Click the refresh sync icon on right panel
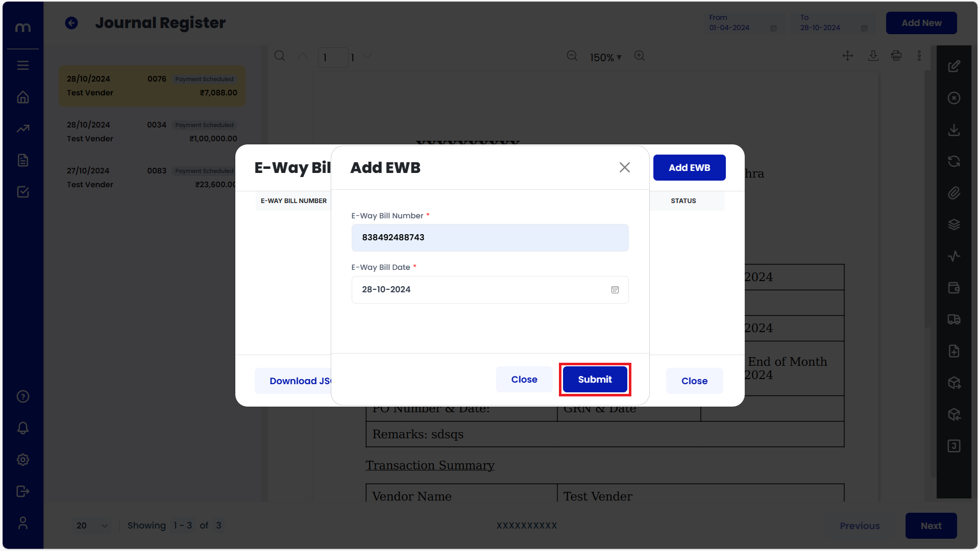 [954, 161]
